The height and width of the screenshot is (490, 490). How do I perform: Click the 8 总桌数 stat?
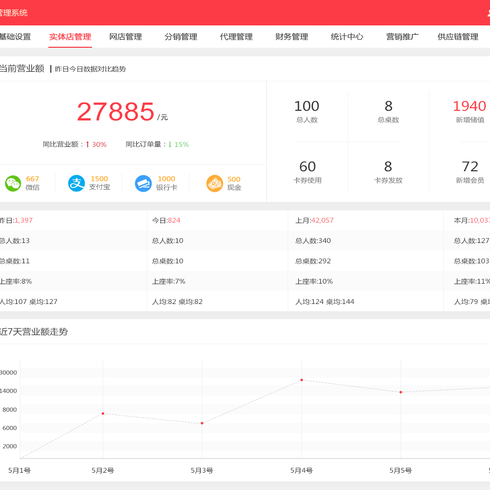(388, 111)
